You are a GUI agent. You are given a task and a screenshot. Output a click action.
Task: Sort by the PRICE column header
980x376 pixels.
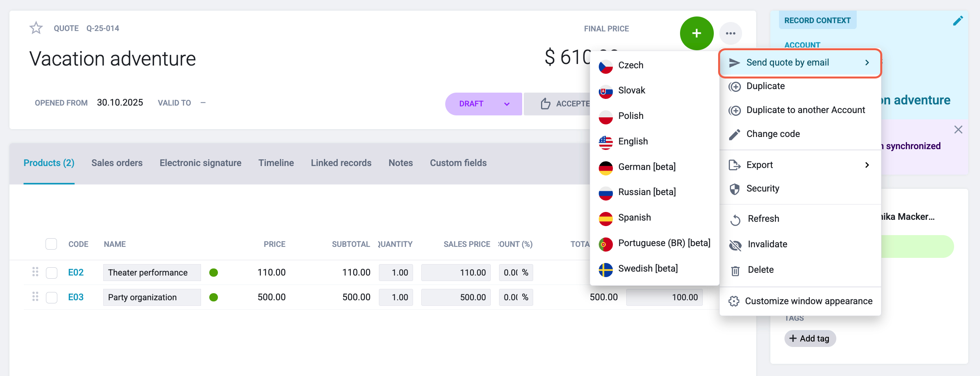click(x=274, y=244)
